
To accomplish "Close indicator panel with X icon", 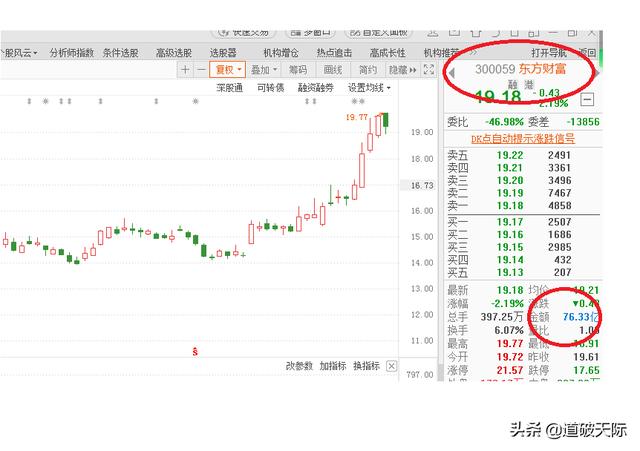I will pos(392,367).
